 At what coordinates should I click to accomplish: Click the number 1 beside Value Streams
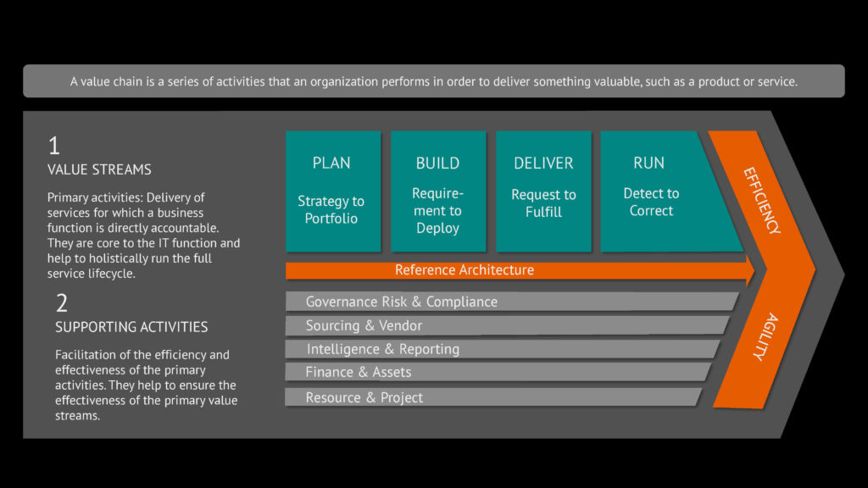(53, 146)
